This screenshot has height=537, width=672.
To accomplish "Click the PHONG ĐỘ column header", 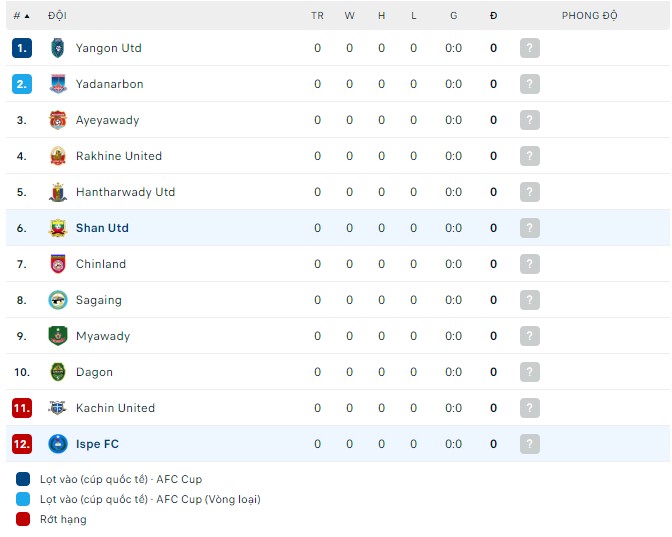I will pos(589,16).
